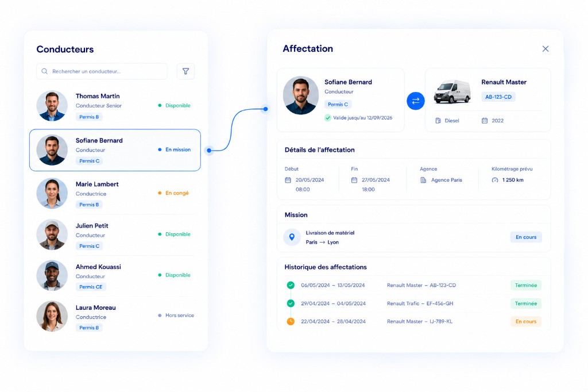Click Sofiane Bernard's large portrait in Affectation
This screenshot has height=392, width=588.
coord(301,96)
